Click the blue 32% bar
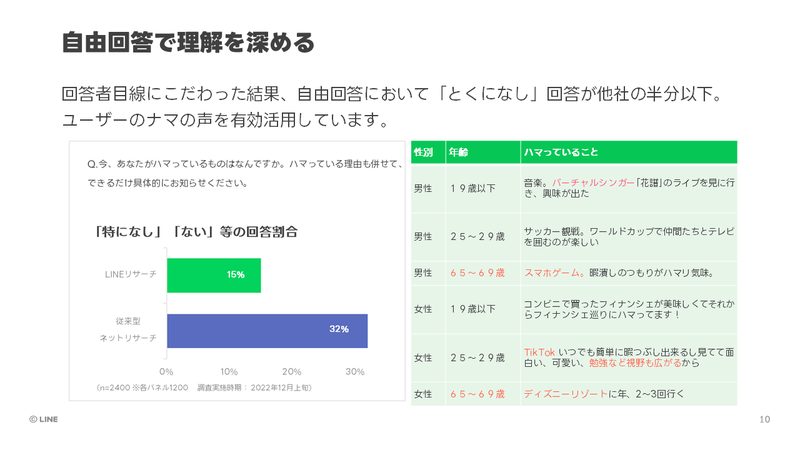This screenshot has width=800, height=450. pos(267,330)
